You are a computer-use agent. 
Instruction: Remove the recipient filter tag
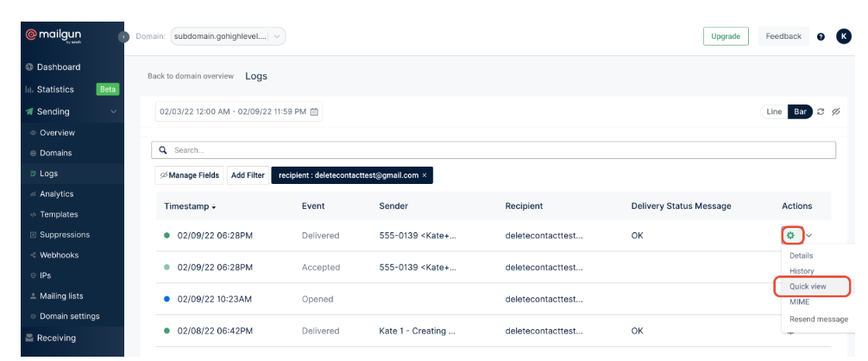[425, 175]
